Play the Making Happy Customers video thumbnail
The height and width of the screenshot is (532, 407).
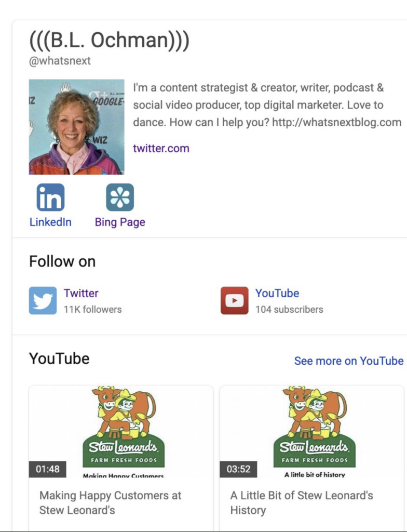point(121,432)
